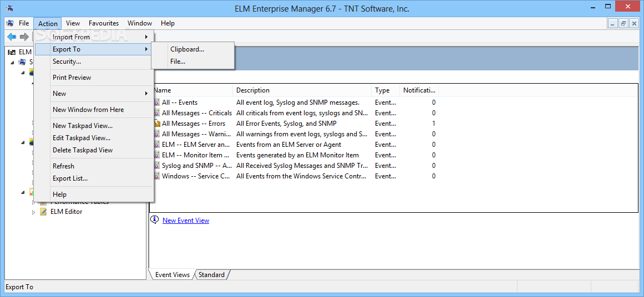Open the Import From submenu
The width and height of the screenshot is (644, 297).
(x=94, y=37)
